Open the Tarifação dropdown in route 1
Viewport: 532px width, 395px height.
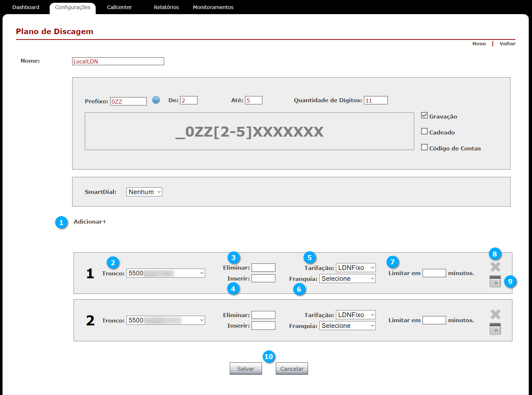[x=356, y=268]
